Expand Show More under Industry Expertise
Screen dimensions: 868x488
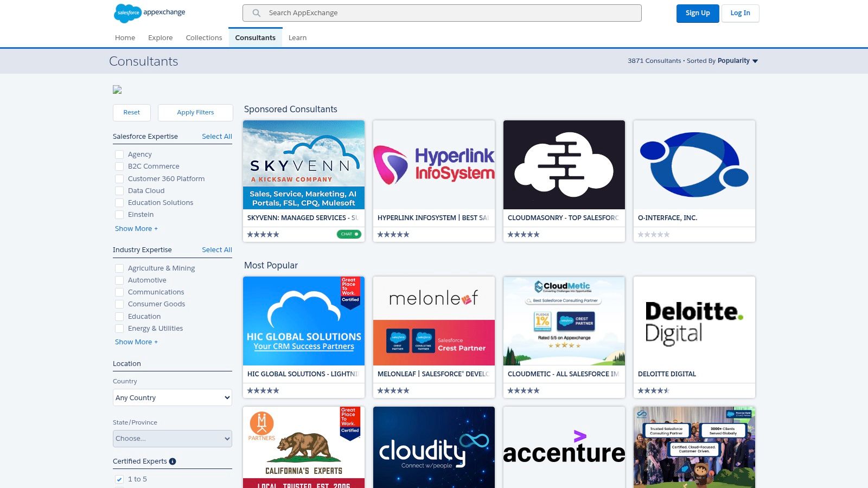136,342
